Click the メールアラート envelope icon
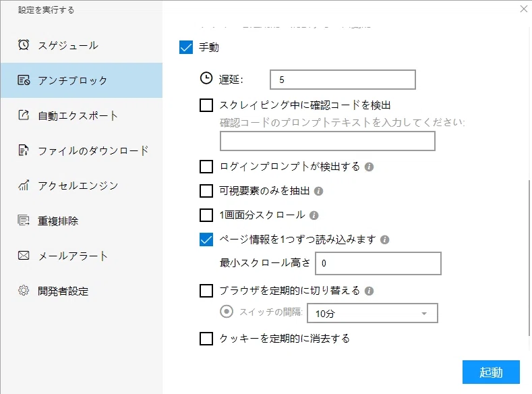This screenshot has height=394, width=532. tap(24, 255)
